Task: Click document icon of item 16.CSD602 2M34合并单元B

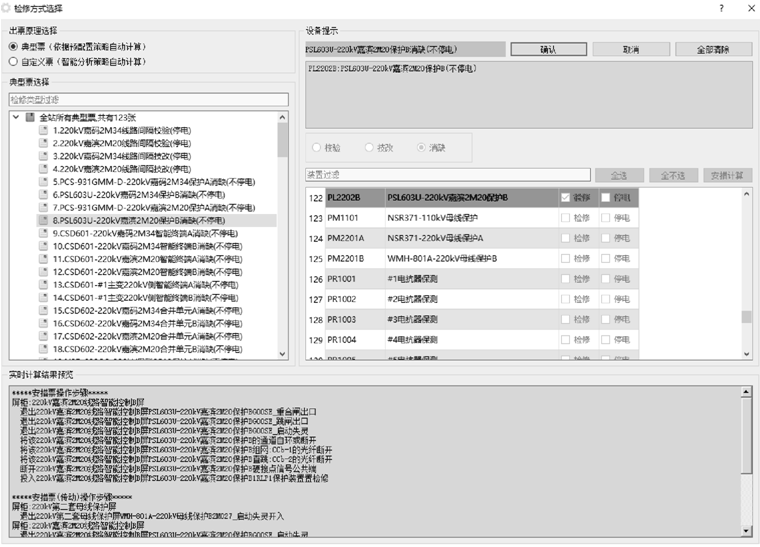Action: (43, 323)
